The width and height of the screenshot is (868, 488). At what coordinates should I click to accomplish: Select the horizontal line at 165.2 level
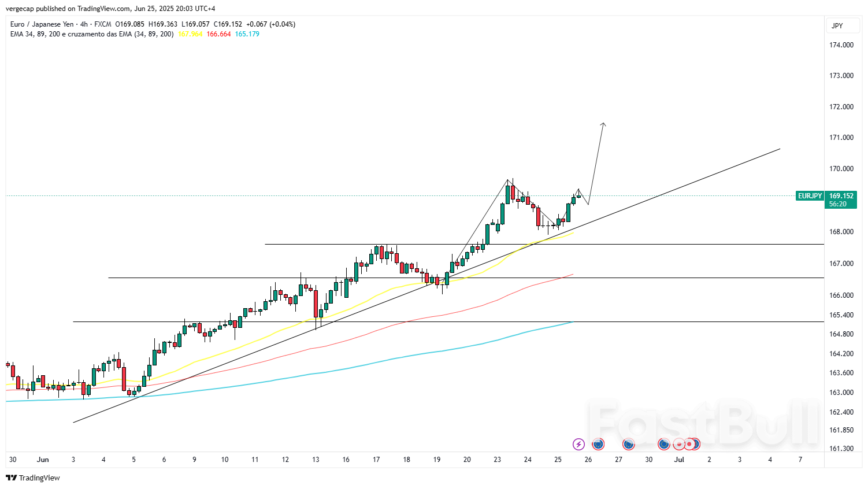(405, 321)
